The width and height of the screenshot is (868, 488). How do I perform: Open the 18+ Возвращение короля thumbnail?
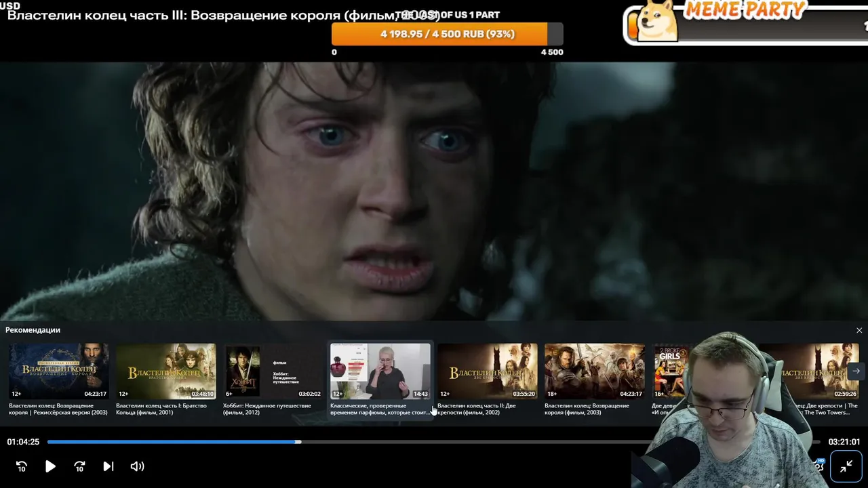595,371
